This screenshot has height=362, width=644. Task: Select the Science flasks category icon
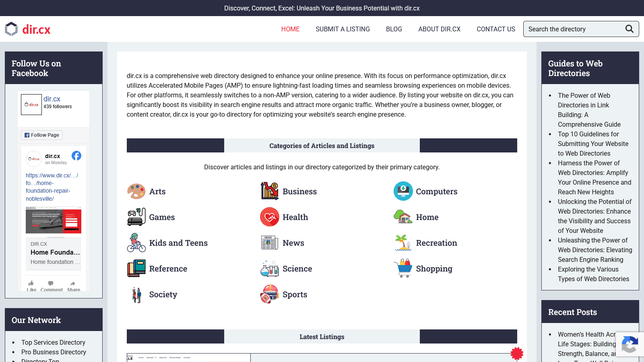(x=270, y=269)
